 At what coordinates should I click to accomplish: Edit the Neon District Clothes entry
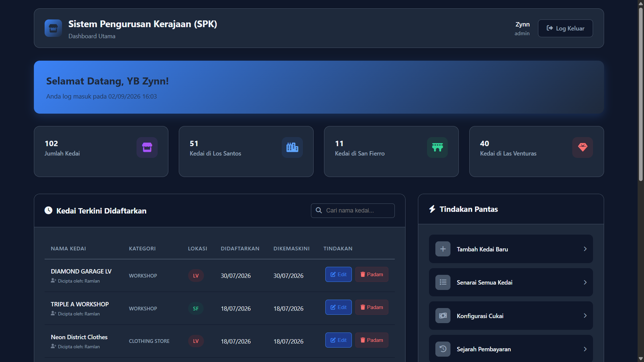(338, 340)
